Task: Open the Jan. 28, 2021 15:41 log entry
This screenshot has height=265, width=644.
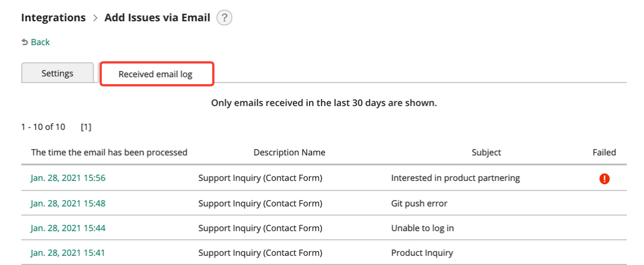Action: click(67, 252)
